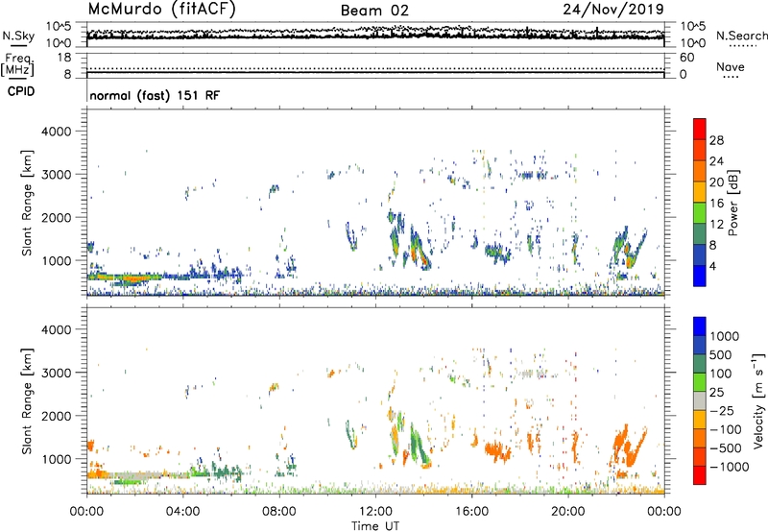Click the blue bottom of power colorbar
The width and height of the screenshot is (768, 532).
700,276
